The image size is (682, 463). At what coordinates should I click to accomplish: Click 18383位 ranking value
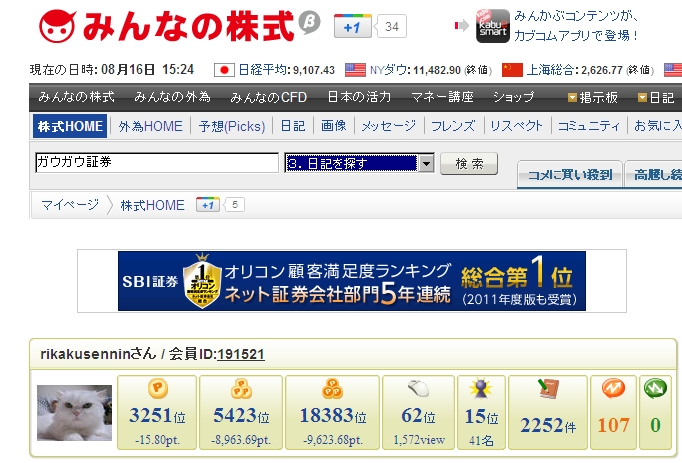333,416
